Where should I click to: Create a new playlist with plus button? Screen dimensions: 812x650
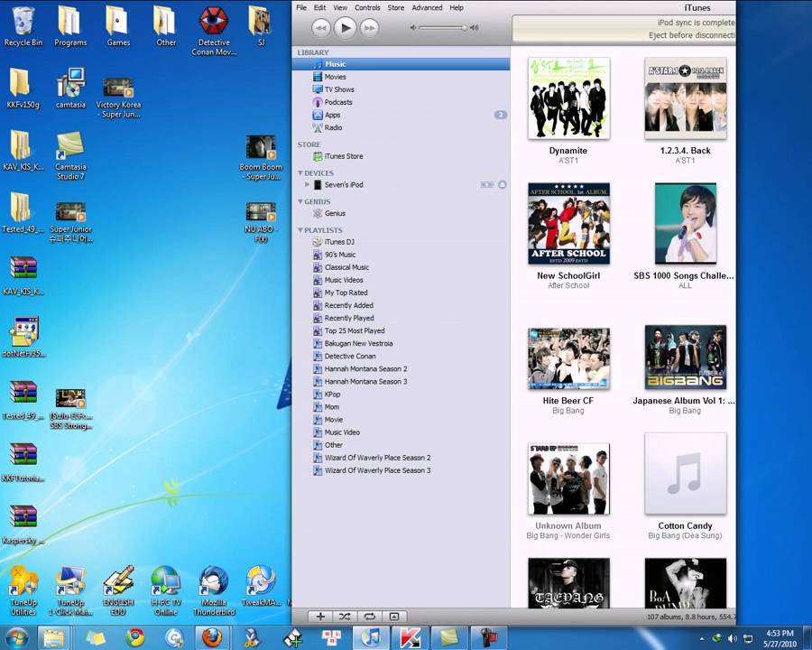320,617
